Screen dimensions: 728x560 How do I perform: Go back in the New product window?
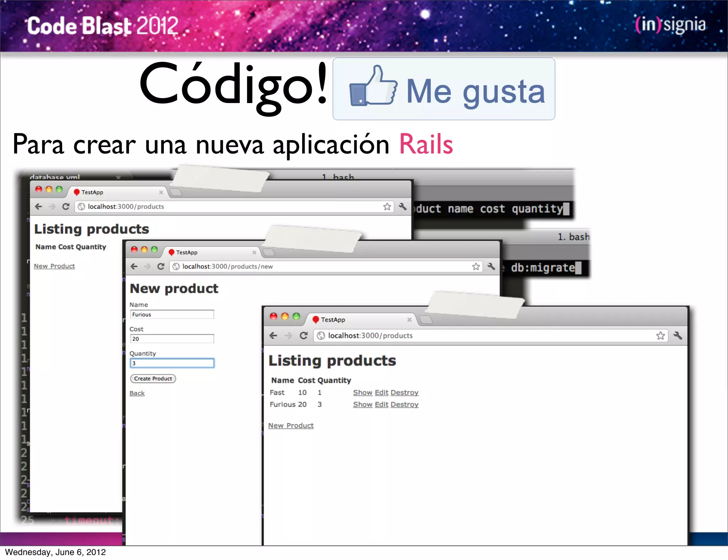point(134,266)
